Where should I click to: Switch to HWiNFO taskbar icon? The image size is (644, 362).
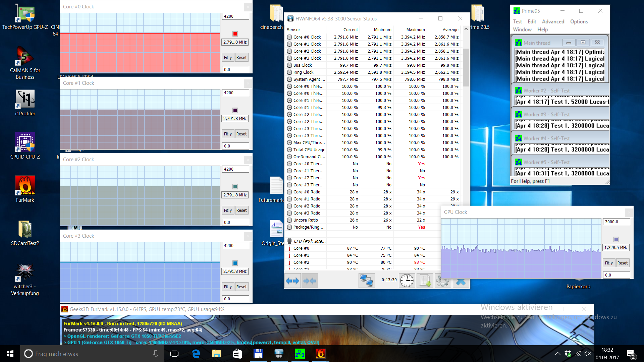[x=279, y=354]
